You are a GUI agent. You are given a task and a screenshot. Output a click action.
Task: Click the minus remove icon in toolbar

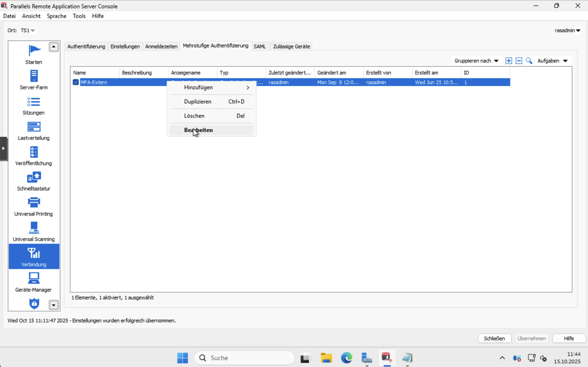pyautogui.click(x=519, y=61)
